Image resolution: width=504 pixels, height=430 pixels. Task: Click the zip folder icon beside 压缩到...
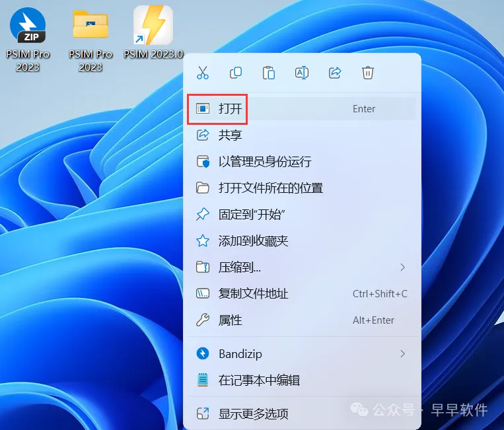(203, 267)
